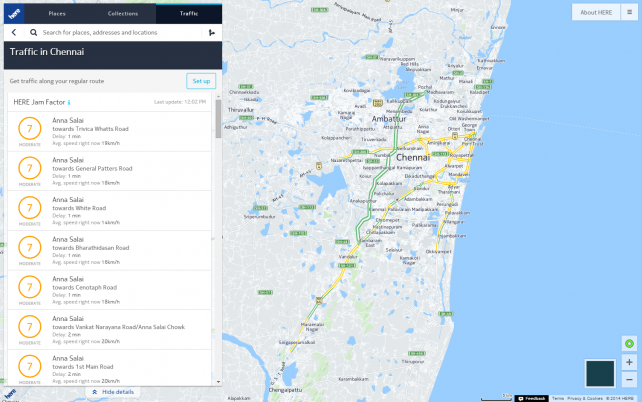Click Jam Factor 7 circle for Vankat Narayana Road
This screenshot has width=642, height=402.
click(x=29, y=326)
